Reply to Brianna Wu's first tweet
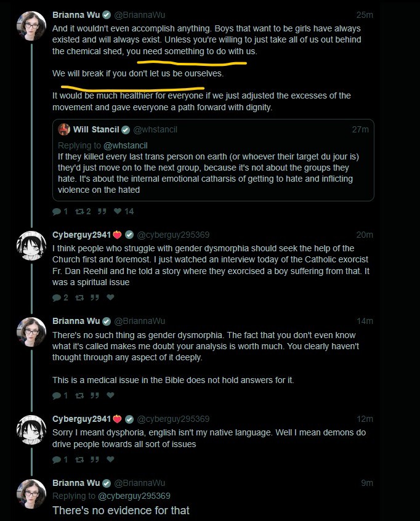420x521 pixels. click(x=57, y=211)
